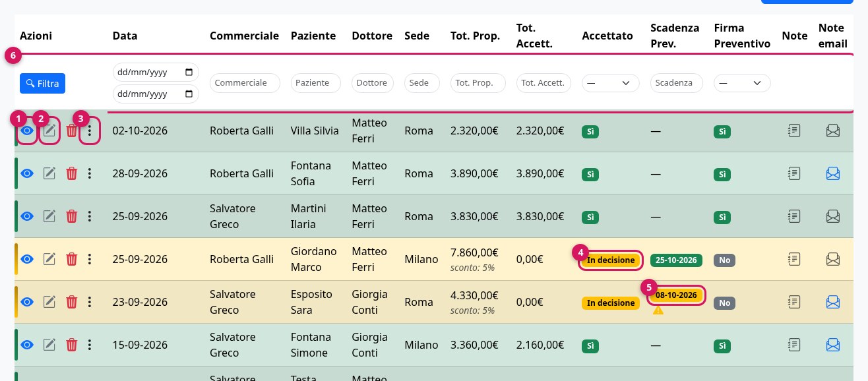The height and width of the screenshot is (381, 868).
Task: Open email icon in Giordano Marco row
Action: pyautogui.click(x=833, y=259)
